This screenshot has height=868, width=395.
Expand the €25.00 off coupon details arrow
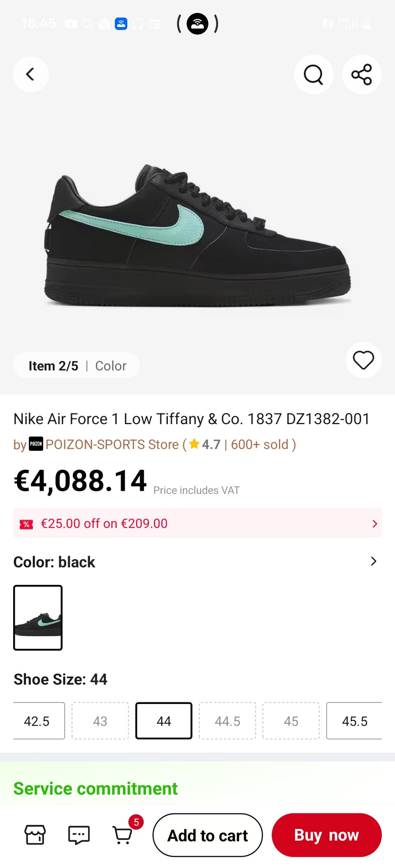click(x=374, y=524)
